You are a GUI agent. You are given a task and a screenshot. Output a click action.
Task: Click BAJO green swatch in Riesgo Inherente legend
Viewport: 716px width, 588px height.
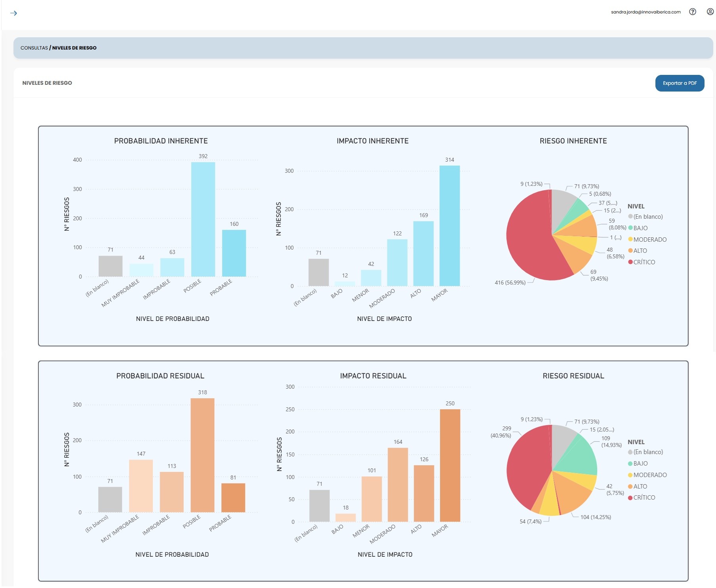(630, 228)
